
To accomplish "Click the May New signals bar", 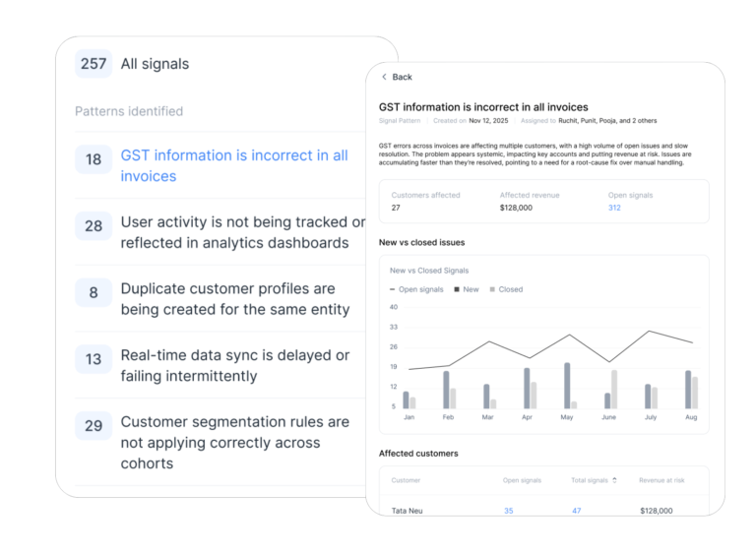I will click(x=567, y=386).
